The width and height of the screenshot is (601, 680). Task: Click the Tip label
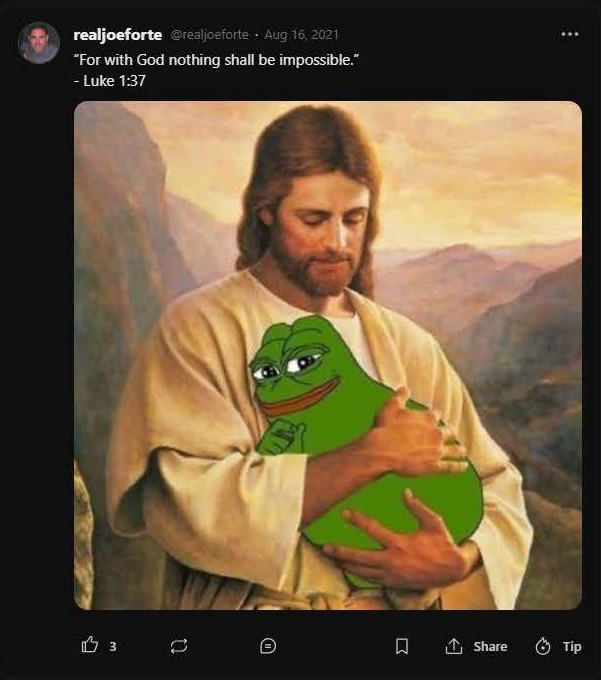point(572,647)
